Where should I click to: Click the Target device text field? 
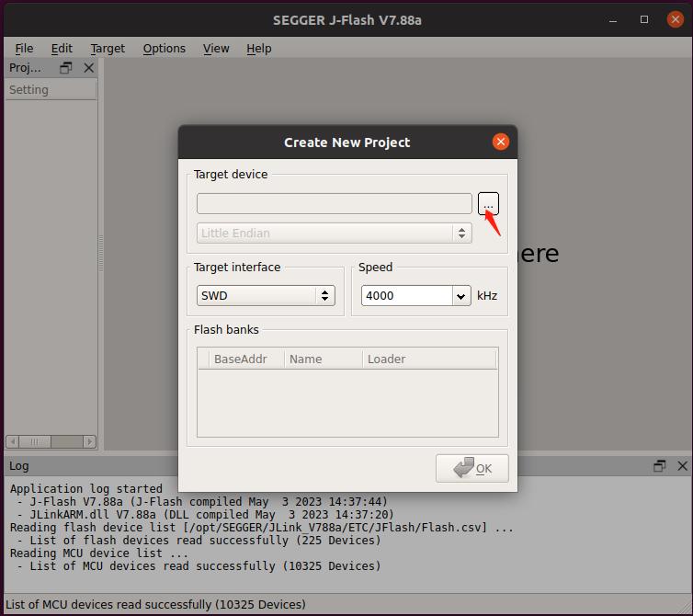click(x=335, y=203)
